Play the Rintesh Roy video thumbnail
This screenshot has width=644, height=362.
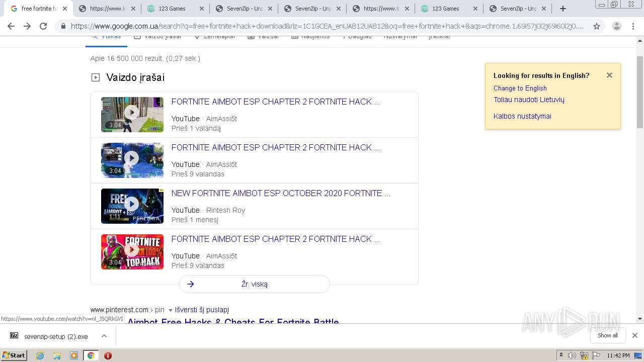132,206
